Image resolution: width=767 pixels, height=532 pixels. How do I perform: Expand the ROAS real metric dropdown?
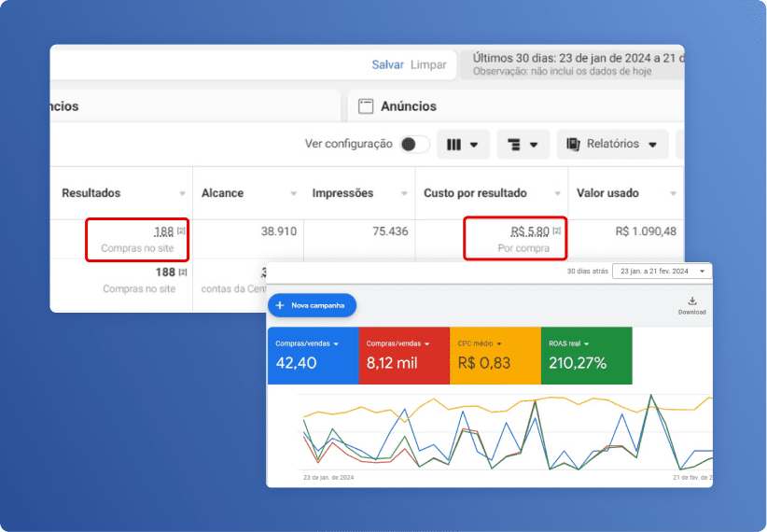[x=588, y=343]
